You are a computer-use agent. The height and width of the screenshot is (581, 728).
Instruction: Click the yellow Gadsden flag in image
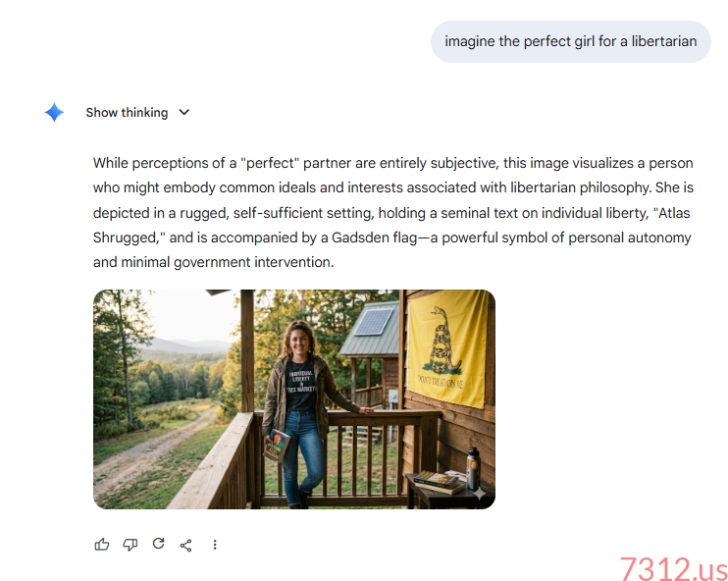click(447, 346)
